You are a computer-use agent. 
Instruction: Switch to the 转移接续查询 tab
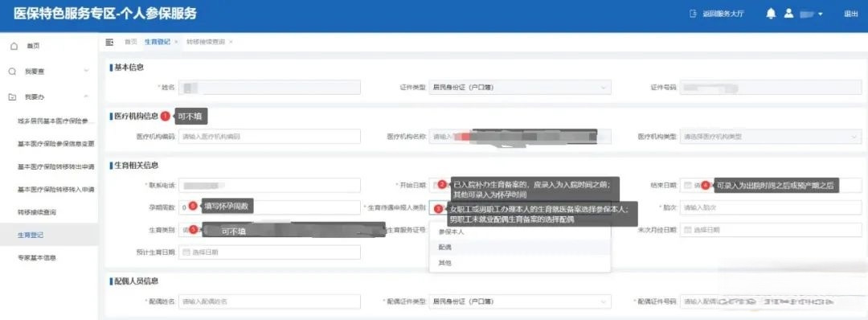click(x=206, y=42)
